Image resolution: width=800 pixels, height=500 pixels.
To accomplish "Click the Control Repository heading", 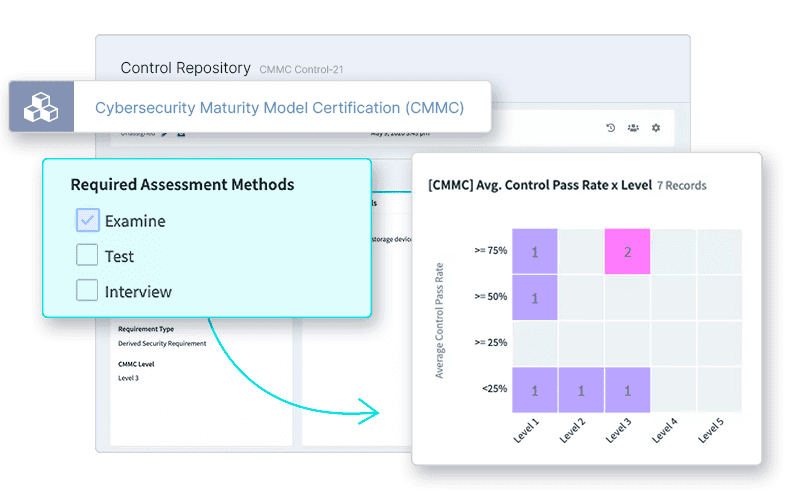I will point(186,68).
